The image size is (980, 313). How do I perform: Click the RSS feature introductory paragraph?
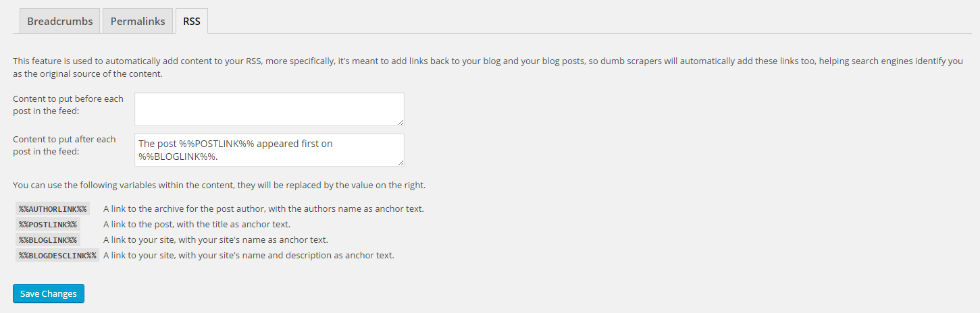(x=488, y=67)
